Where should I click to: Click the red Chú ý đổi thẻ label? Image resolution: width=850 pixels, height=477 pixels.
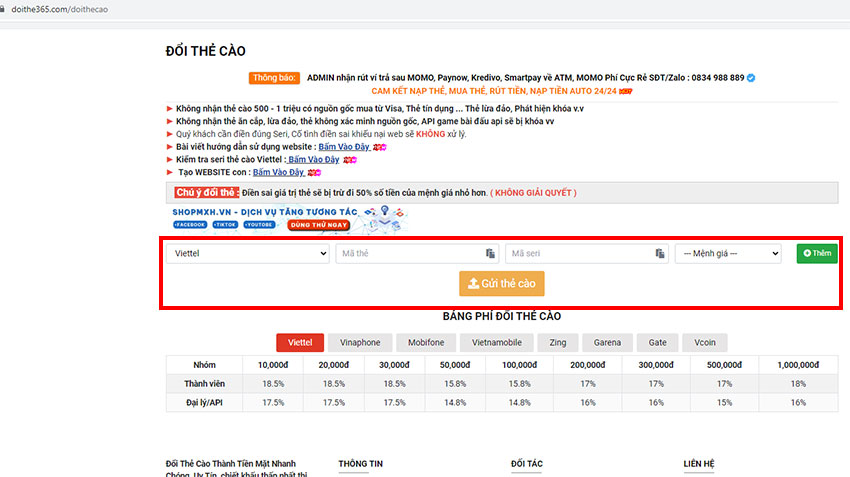(206, 192)
